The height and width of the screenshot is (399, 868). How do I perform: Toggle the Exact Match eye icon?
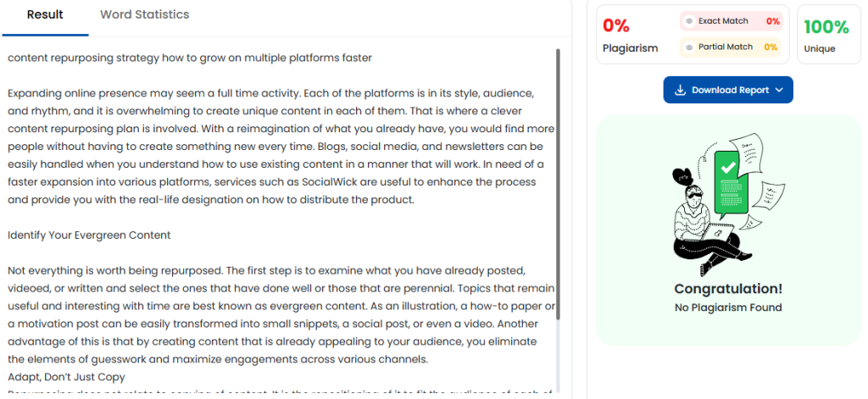point(689,21)
